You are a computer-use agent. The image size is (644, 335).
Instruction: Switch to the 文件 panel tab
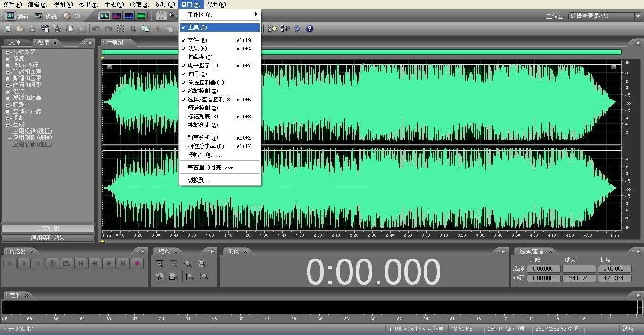16,42
